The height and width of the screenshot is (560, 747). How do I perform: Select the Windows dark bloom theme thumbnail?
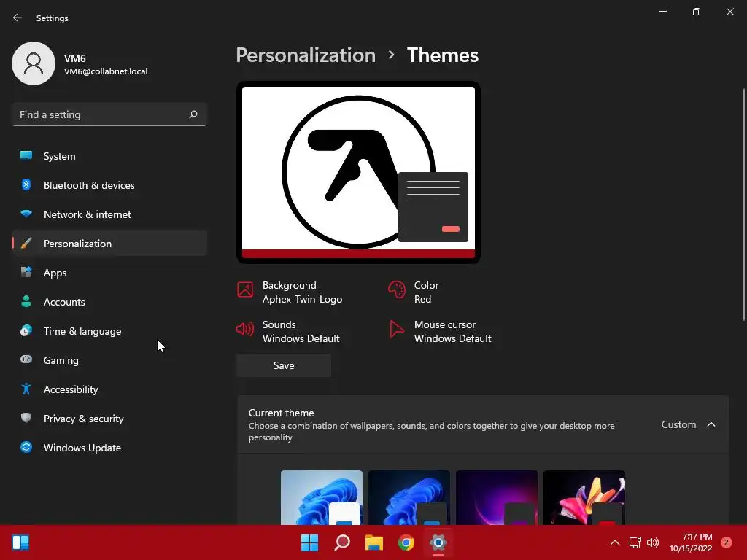coord(409,497)
